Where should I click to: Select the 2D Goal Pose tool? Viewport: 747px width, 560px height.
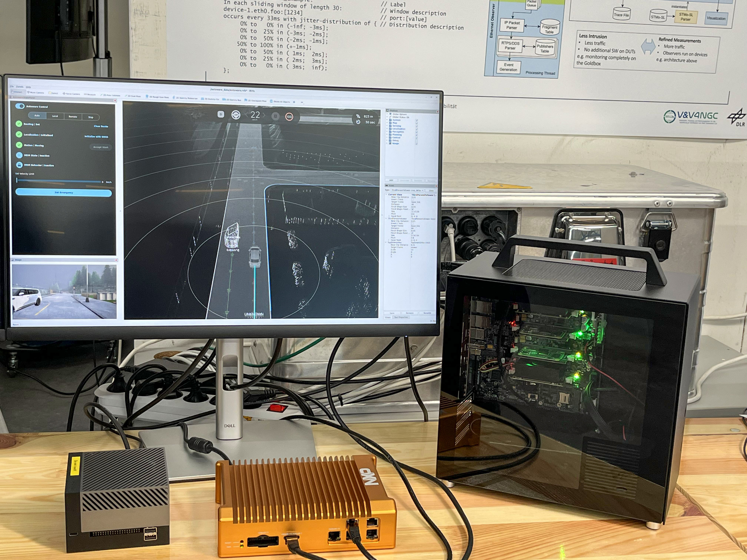(133, 96)
